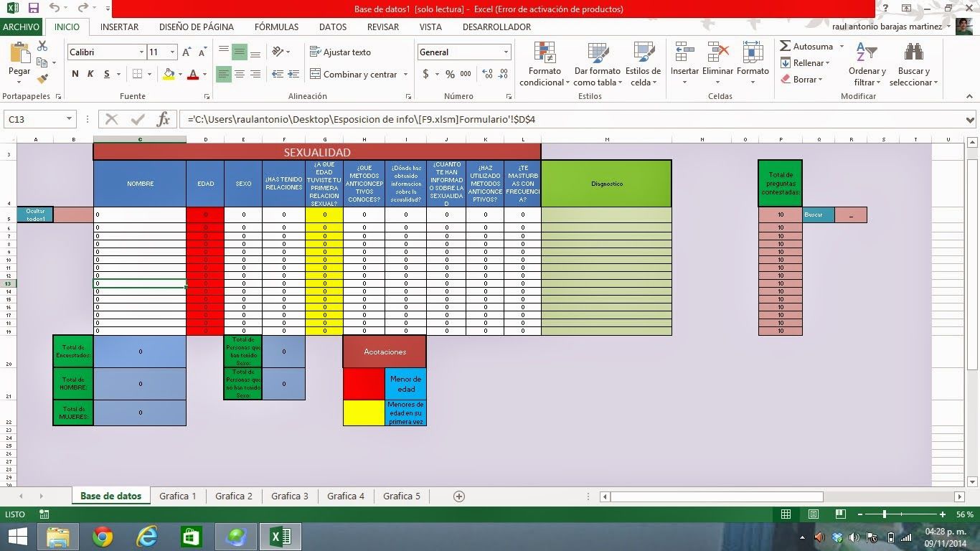Click the Ocultar todos button

click(x=35, y=215)
